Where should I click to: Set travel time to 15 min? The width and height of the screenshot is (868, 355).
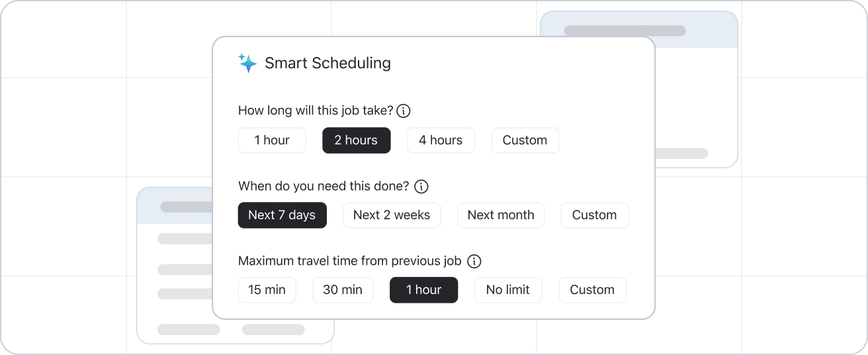(x=267, y=290)
